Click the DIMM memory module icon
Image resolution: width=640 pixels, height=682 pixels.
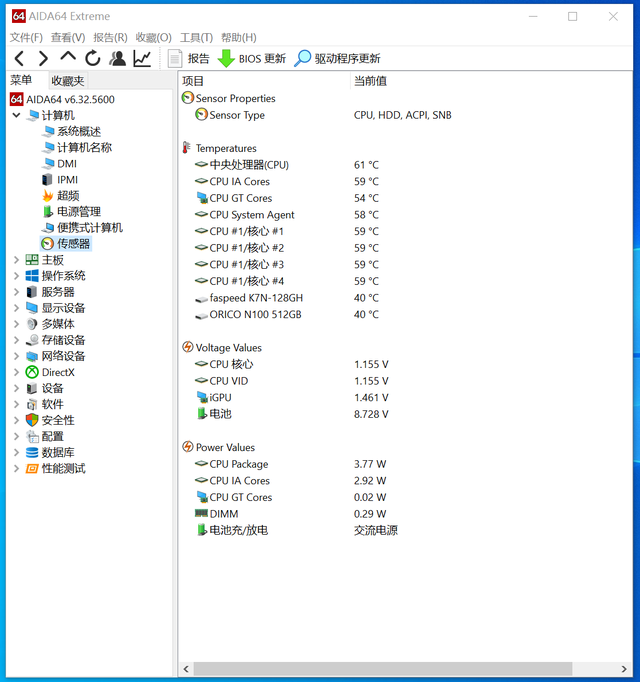tap(201, 513)
